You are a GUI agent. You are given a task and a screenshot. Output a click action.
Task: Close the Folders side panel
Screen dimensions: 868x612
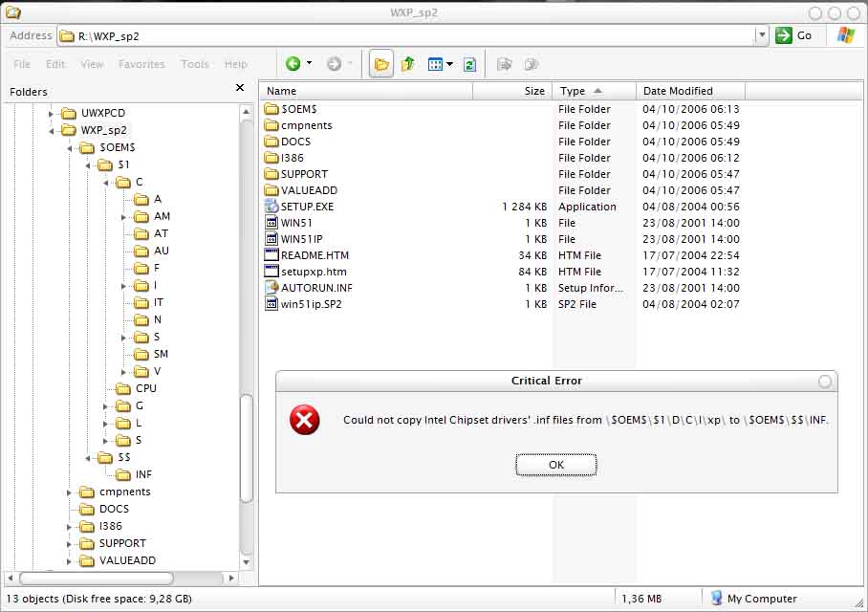(x=240, y=88)
